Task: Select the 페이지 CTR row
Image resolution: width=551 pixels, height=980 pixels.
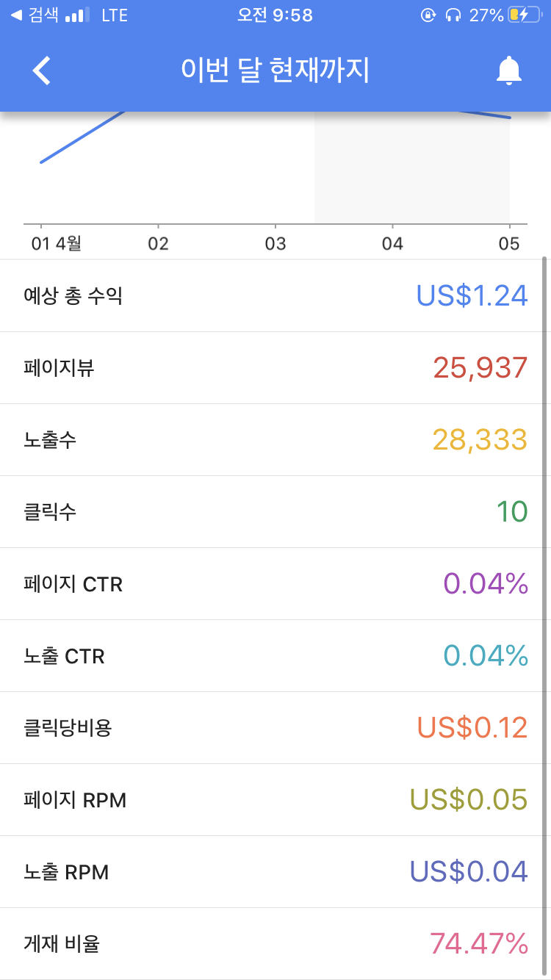Action: pos(275,584)
